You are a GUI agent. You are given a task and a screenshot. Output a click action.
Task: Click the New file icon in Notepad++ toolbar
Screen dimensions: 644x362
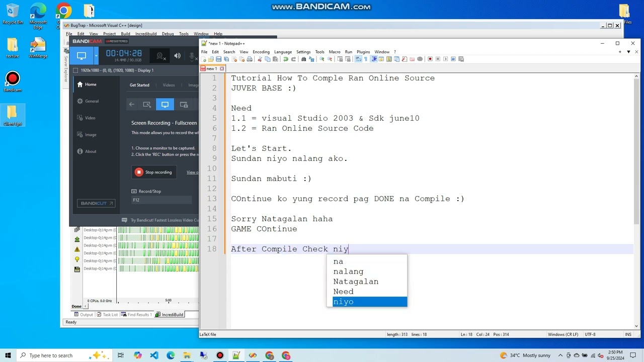click(203, 59)
